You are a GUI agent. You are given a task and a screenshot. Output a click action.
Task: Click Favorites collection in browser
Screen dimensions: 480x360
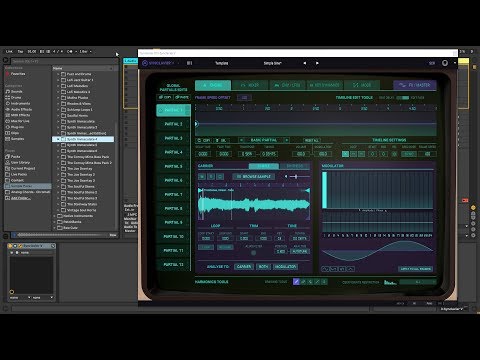coord(18,74)
